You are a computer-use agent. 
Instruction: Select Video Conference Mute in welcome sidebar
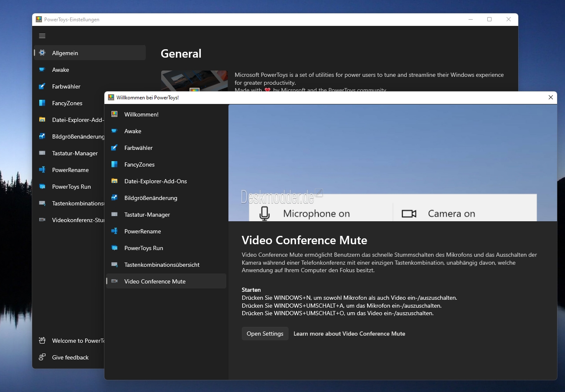click(x=166, y=281)
